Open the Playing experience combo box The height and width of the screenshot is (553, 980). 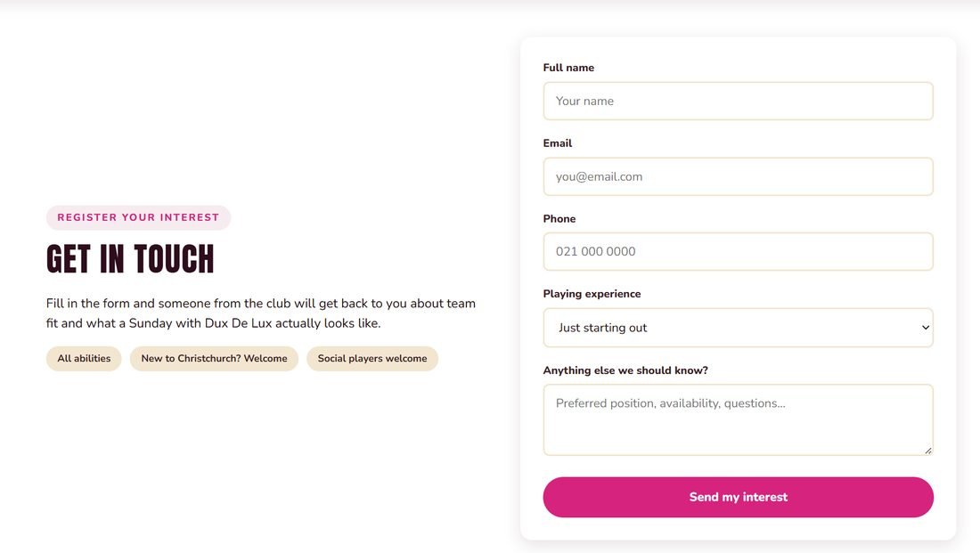pyautogui.click(x=739, y=328)
